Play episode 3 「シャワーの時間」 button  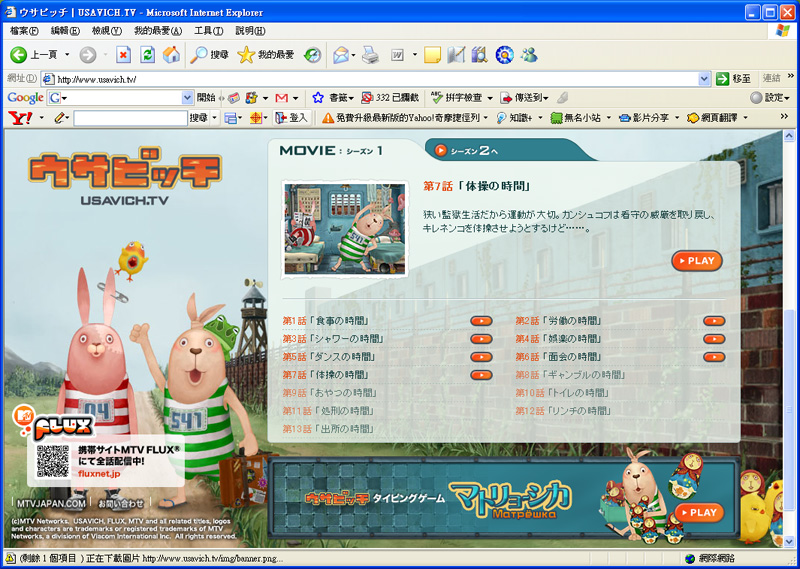[x=481, y=339]
